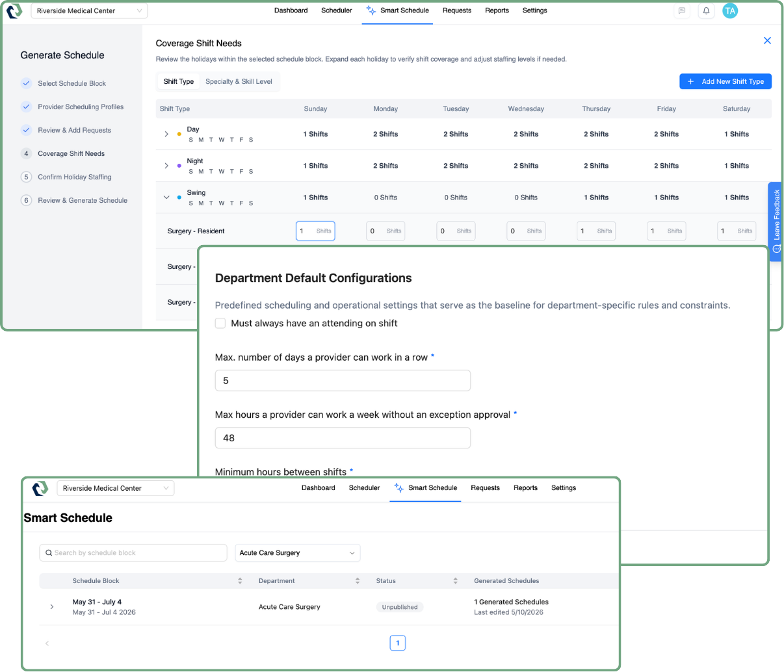
Task: Open Dashboard in the top window nav
Action: coord(291,10)
